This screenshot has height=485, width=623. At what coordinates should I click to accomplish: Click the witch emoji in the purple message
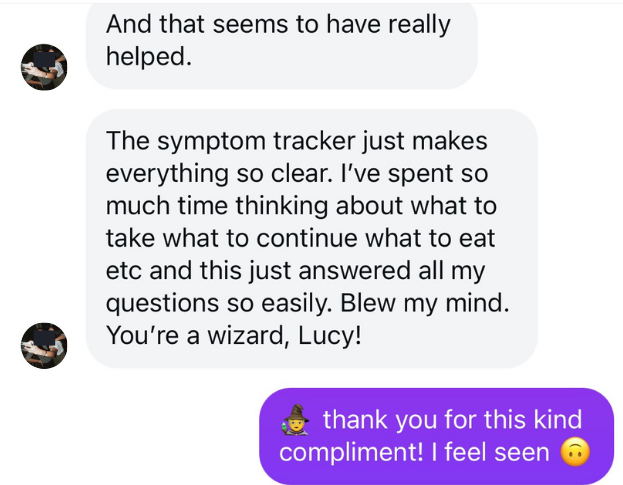pyautogui.click(x=295, y=418)
